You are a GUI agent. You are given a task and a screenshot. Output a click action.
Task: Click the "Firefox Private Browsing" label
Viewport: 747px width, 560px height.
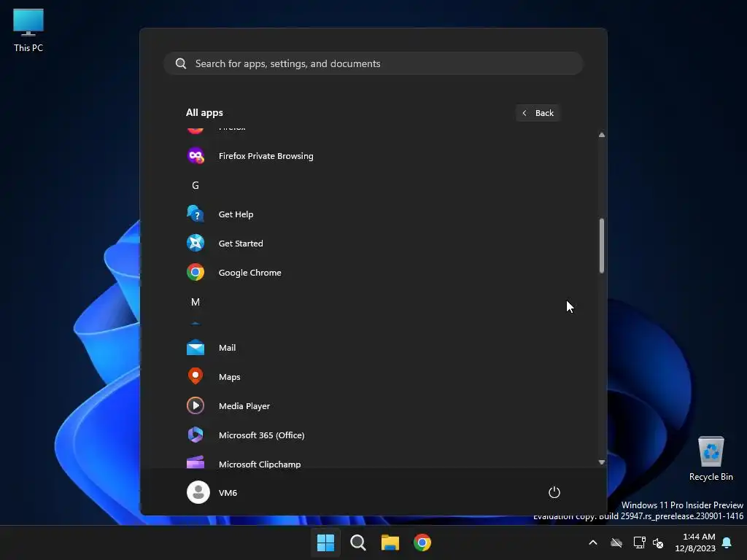point(266,156)
